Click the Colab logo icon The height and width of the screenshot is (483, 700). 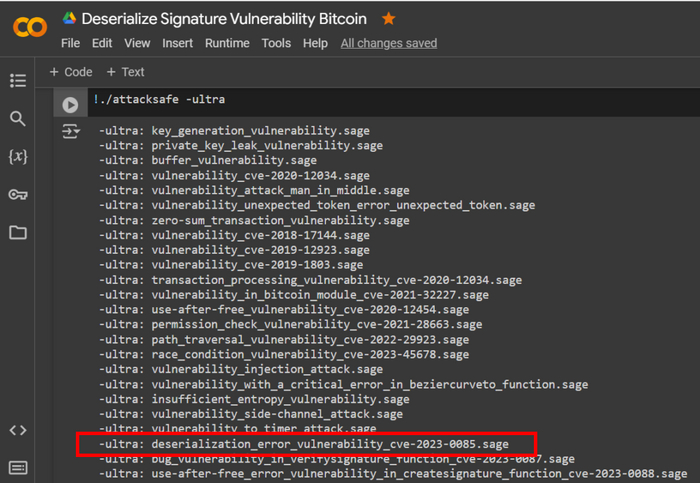click(x=29, y=27)
